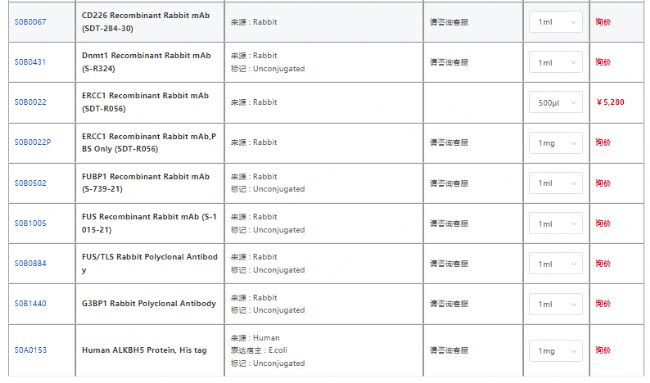This screenshot has height=383, width=650.
Task: Open size dropdown for Human ALKBH5 Protein
Action: coord(555,351)
